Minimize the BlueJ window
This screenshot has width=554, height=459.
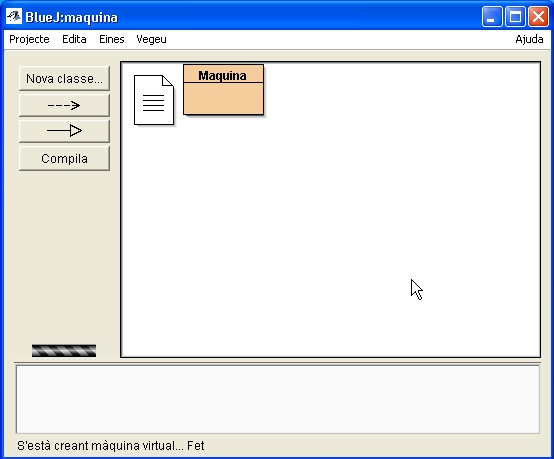pyautogui.click(x=492, y=17)
